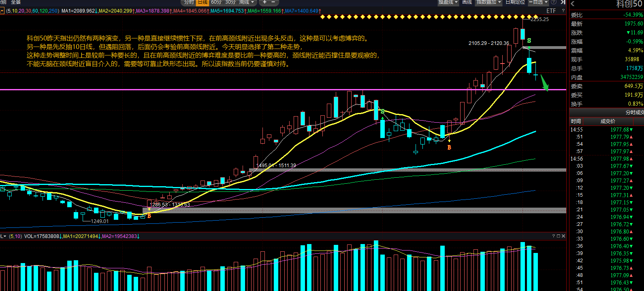The width and height of the screenshot is (644, 291).
Task: Open the help question mark icon in top toolbar
Action: tap(553, 2)
